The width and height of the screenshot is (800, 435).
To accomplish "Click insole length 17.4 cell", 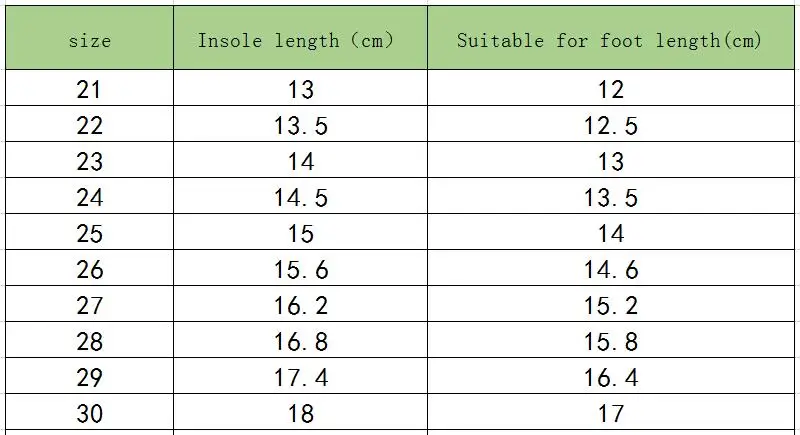I will tap(300, 378).
